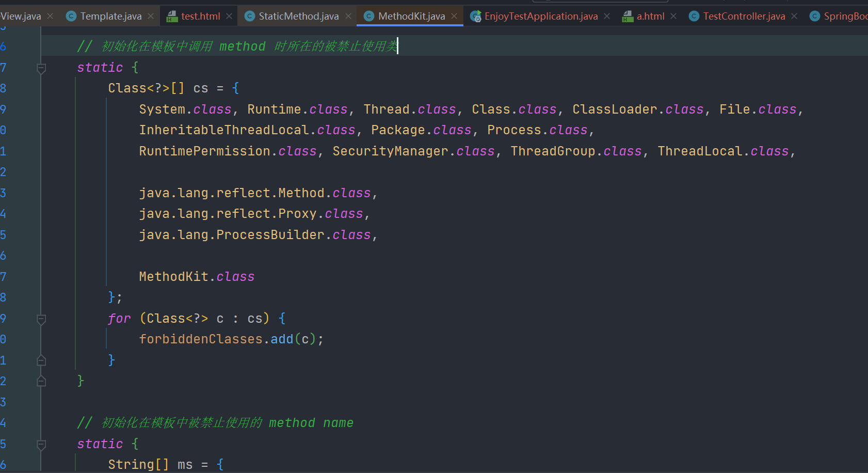
Task: Click the a.html file type icon
Action: pos(628,17)
